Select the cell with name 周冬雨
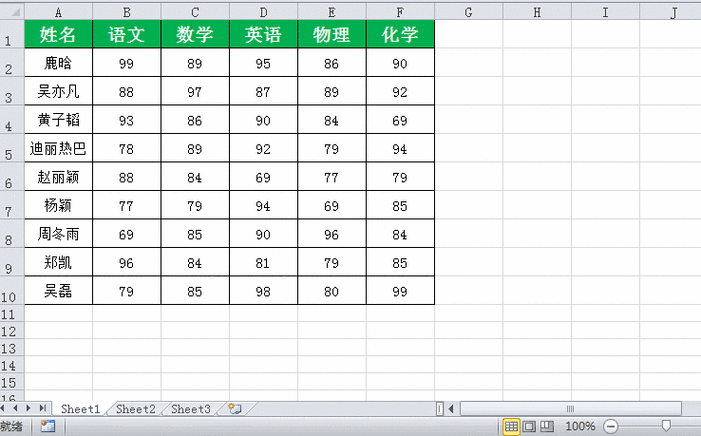The height and width of the screenshot is (436, 701). pyautogui.click(x=58, y=233)
